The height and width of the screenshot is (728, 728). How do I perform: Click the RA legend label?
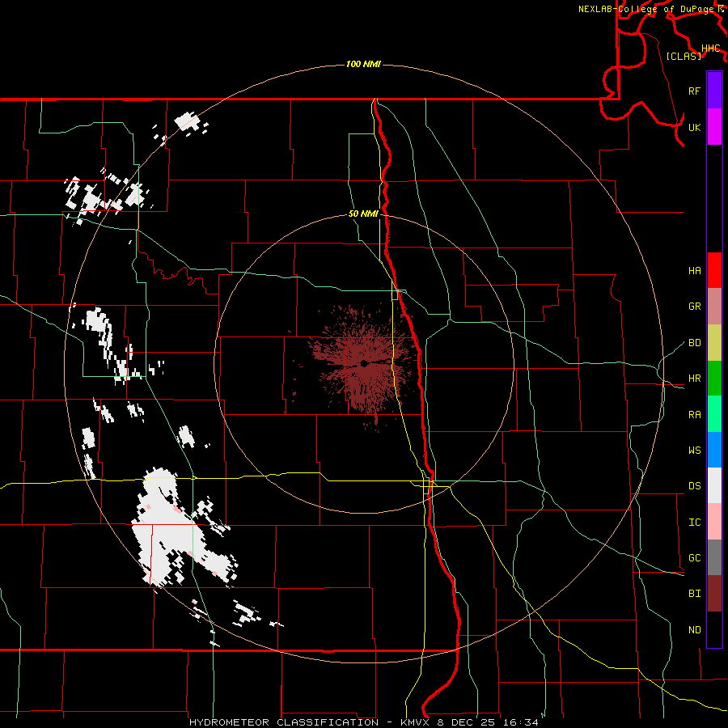[694, 415]
